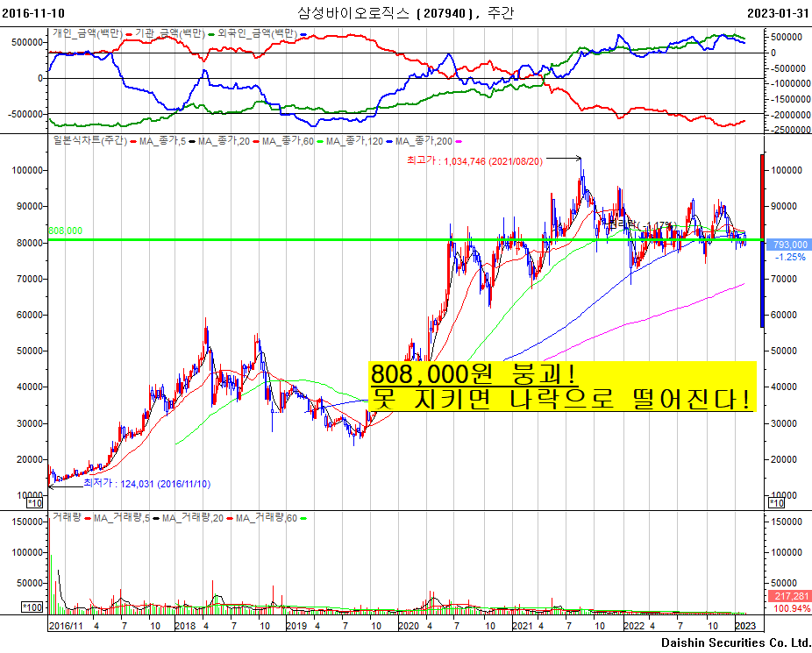Click the Daishin Securities Co. Ltd. credit
The height and width of the screenshot is (653, 812).
[x=736, y=642]
